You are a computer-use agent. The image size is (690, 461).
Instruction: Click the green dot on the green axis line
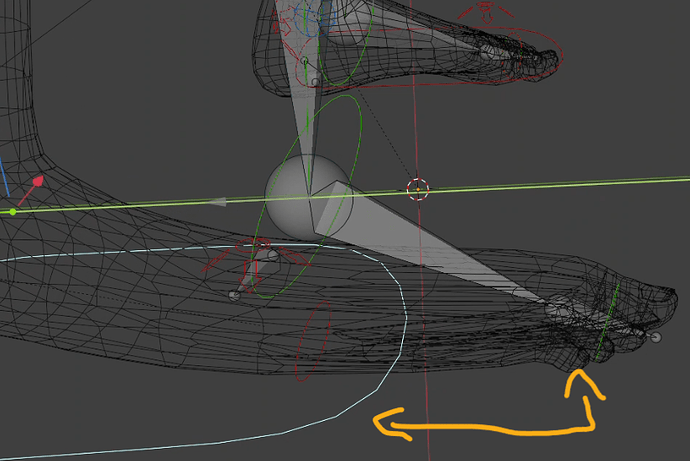tap(13, 212)
